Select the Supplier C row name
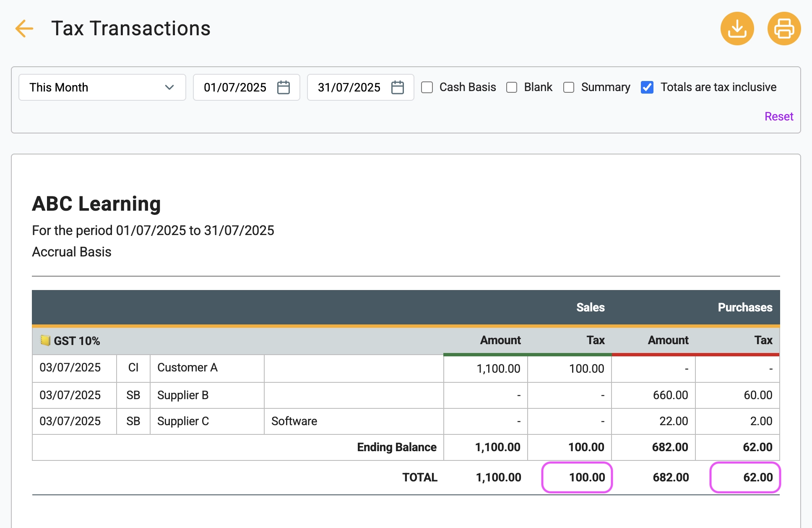The height and width of the screenshot is (528, 812). 183,421
